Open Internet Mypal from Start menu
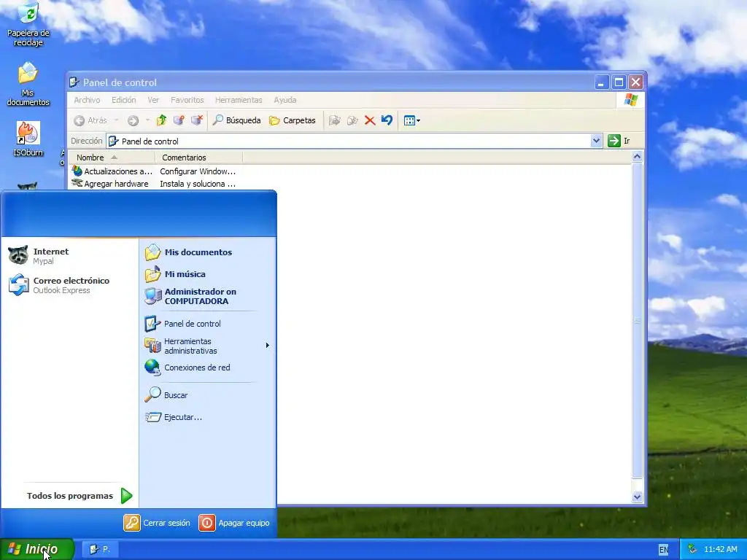Image resolution: width=747 pixels, height=560 pixels. coord(69,256)
